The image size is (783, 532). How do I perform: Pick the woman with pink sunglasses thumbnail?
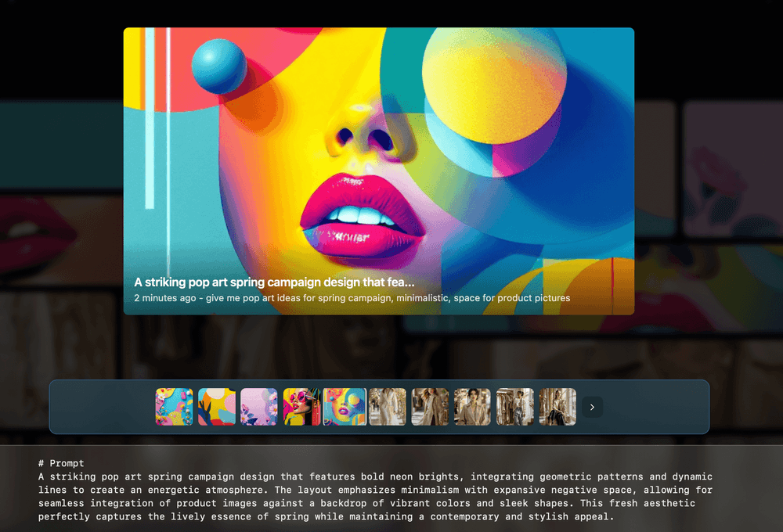(x=301, y=407)
